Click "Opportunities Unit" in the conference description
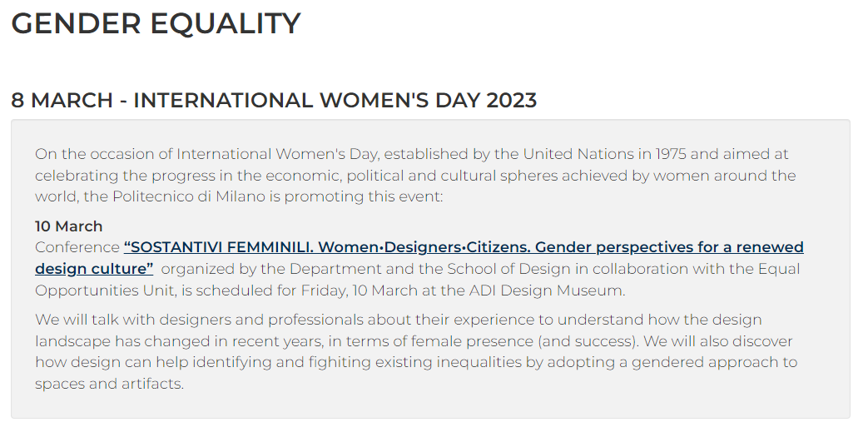 pyautogui.click(x=99, y=290)
